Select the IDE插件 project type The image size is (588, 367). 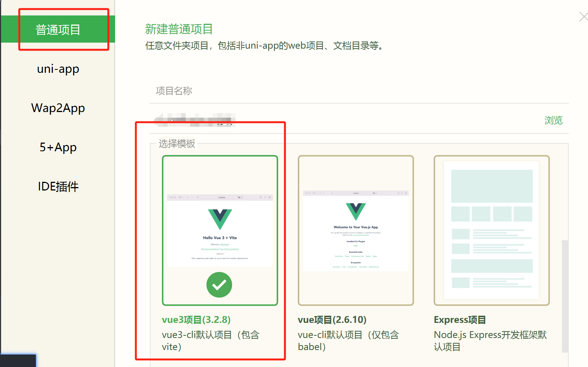58,187
